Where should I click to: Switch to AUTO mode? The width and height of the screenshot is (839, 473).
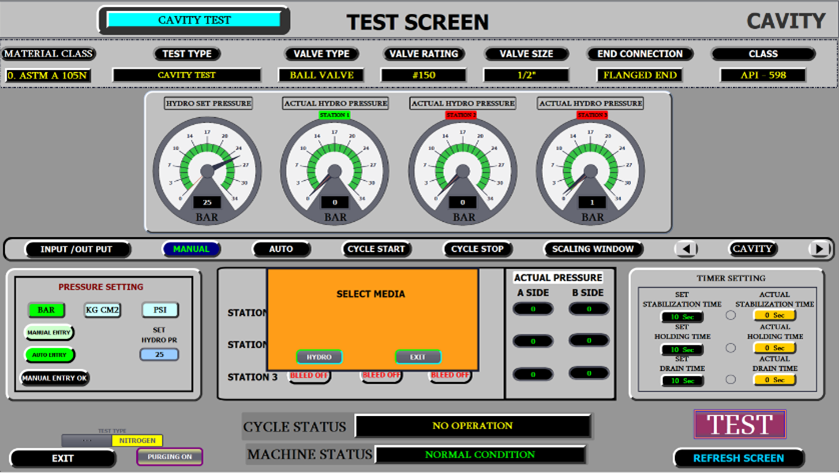pos(281,249)
